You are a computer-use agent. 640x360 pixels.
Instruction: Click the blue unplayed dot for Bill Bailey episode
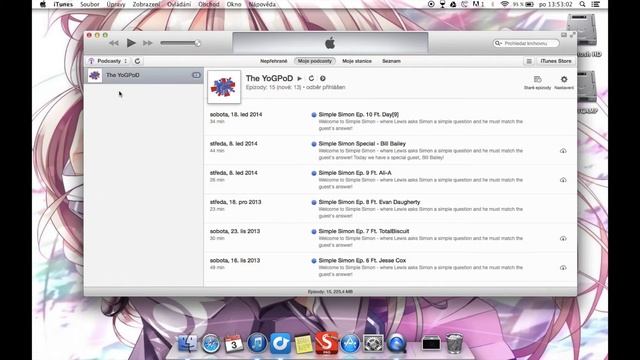[314, 144]
